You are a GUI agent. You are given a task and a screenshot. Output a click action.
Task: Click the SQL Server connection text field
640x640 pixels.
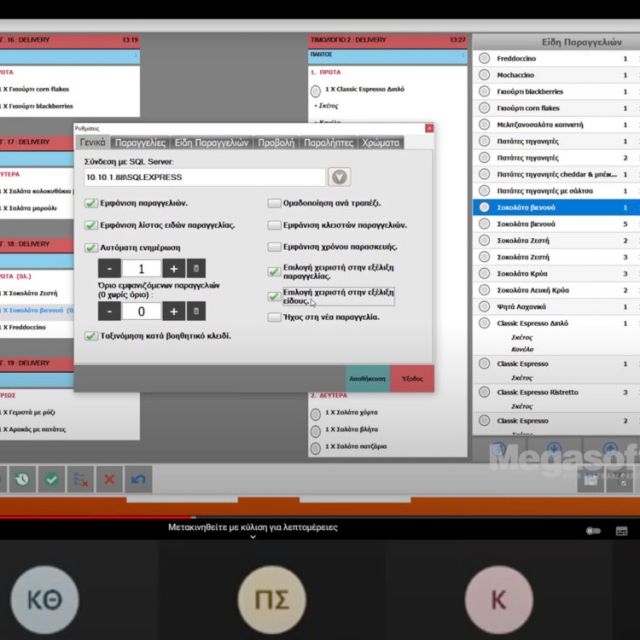click(x=203, y=177)
